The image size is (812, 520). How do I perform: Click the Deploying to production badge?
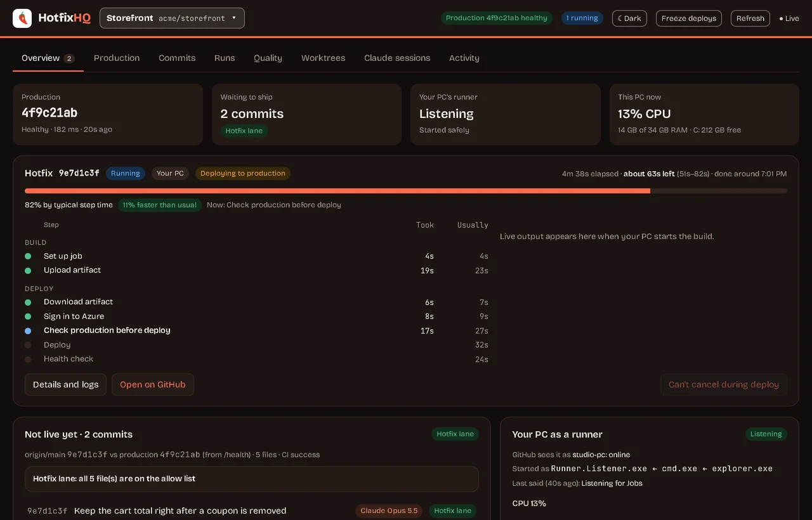click(x=243, y=173)
